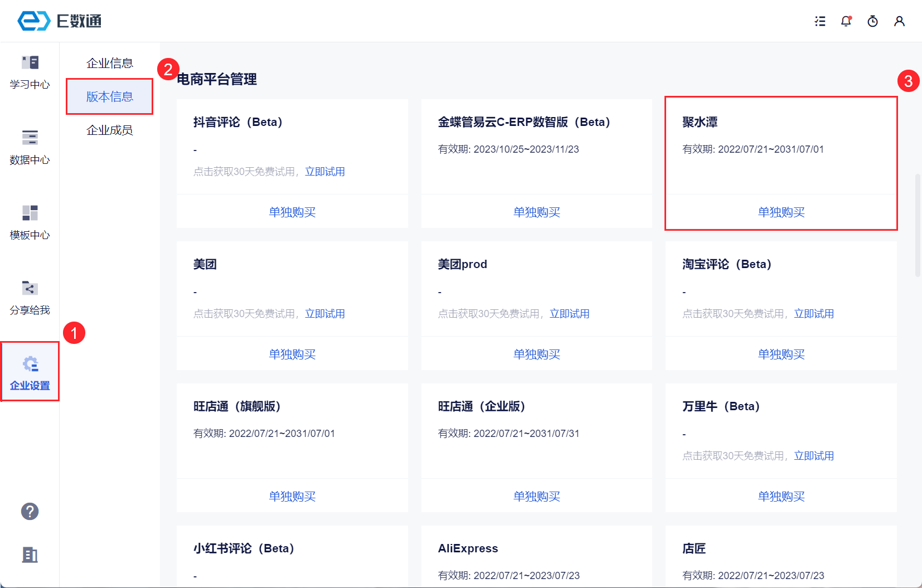Click the 旺店通（企业版）card title
Viewport: 922px width, 588px height.
[482, 406]
